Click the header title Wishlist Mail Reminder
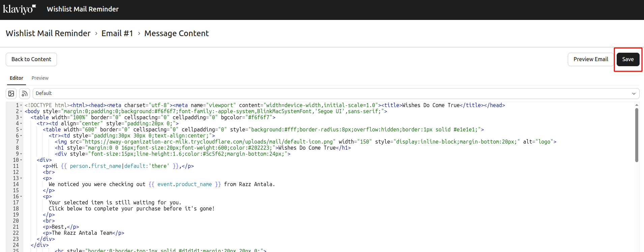This screenshot has width=644, height=252. [83, 9]
